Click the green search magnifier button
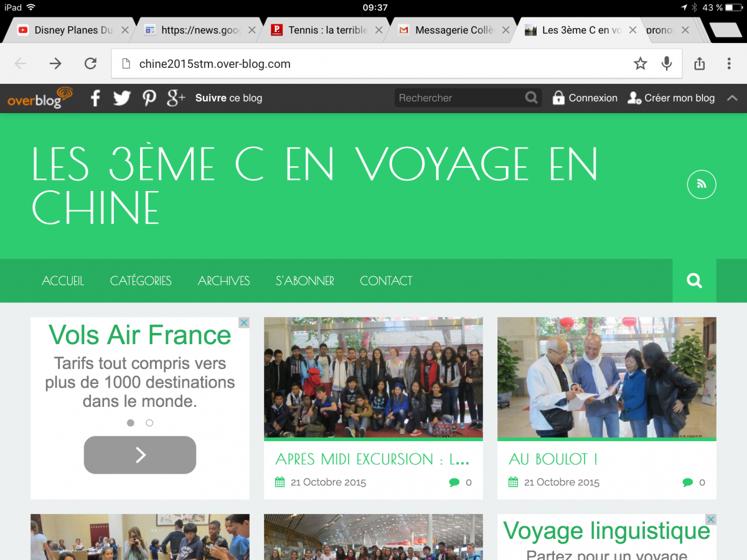The image size is (747, 560). (694, 281)
